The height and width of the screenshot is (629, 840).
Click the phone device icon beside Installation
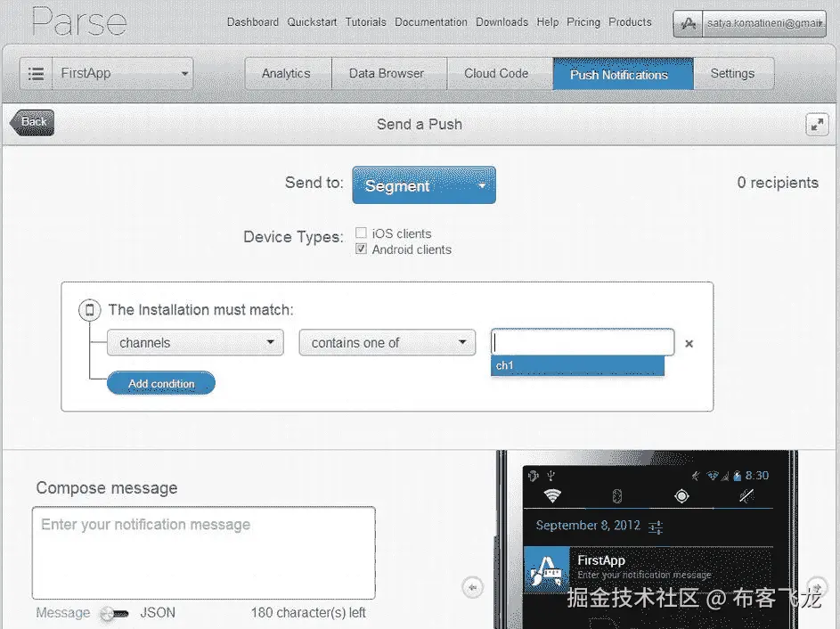89,310
